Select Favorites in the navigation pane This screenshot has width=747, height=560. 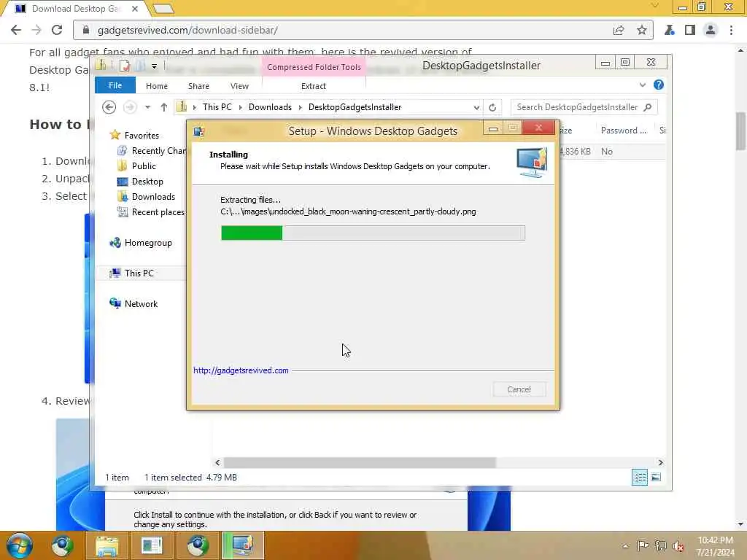click(x=142, y=135)
